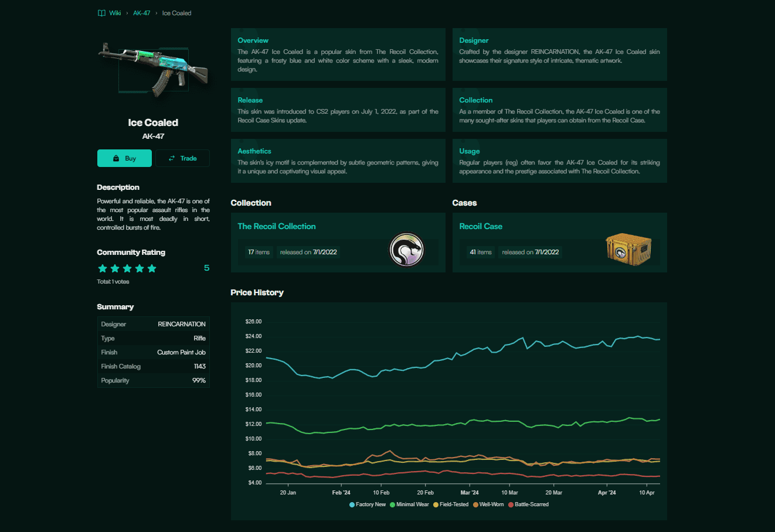
Task: Click the lock icon on Buy button
Action: [116, 158]
